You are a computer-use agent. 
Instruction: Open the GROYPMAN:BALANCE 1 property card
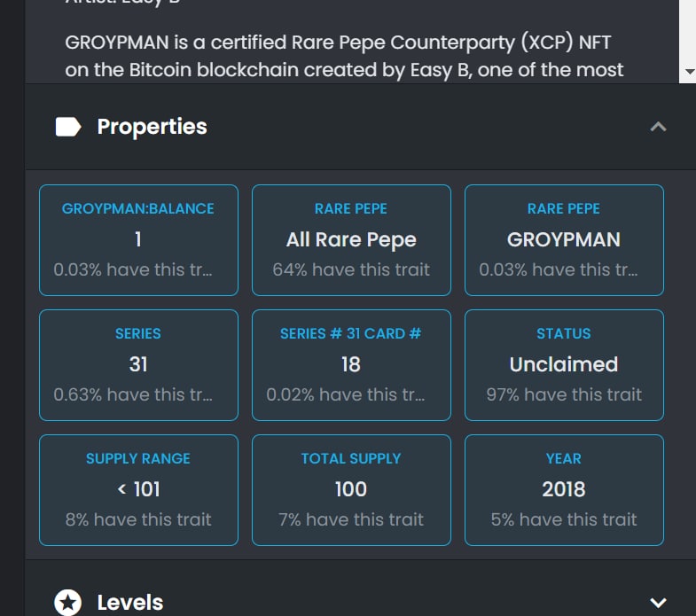pos(138,239)
